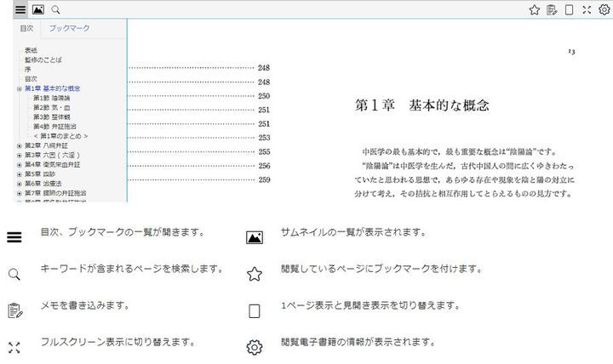Open the 目次 entry in the tree list

(x=31, y=79)
